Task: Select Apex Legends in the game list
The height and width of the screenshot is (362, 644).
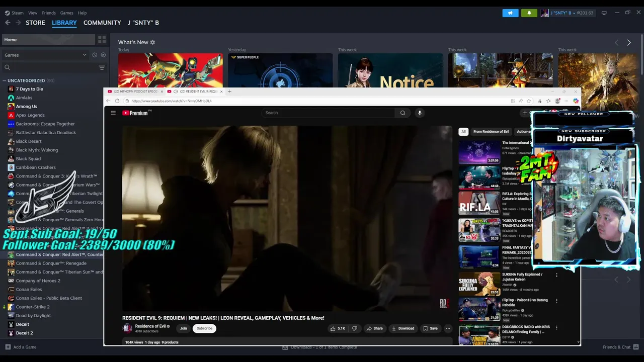Action: pyautogui.click(x=30, y=115)
